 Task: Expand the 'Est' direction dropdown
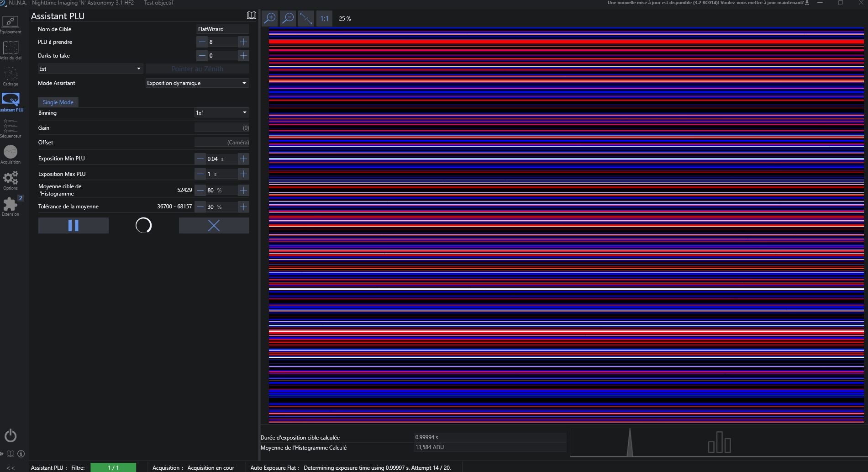pos(90,69)
